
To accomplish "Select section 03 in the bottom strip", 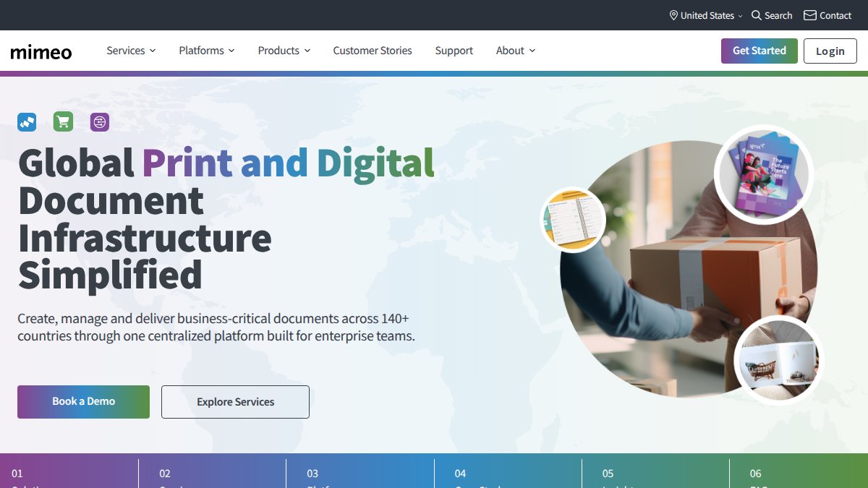I will point(360,474).
